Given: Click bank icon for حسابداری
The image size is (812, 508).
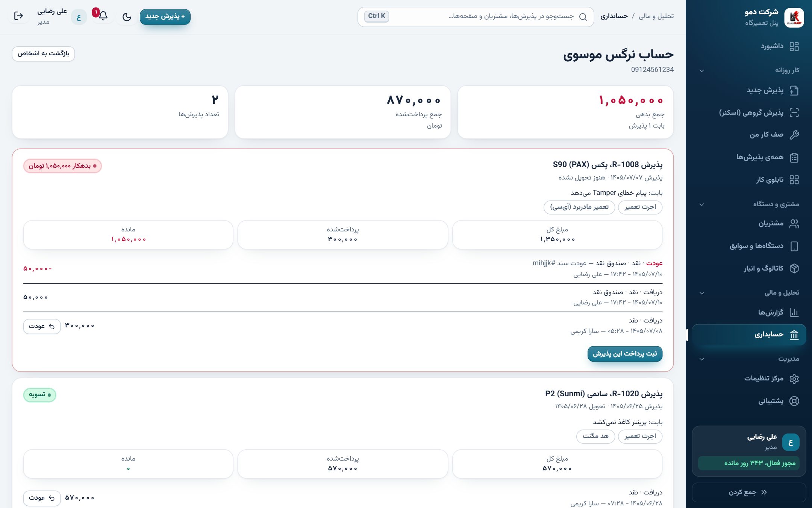Looking at the screenshot, I should coord(794,335).
